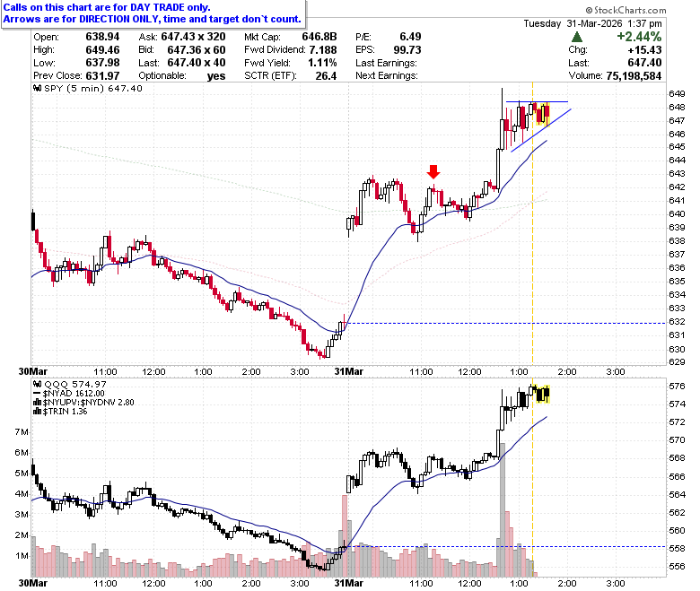Click the $TRIN bar legend icon
Screen dimensions: 700x591
pos(38,412)
